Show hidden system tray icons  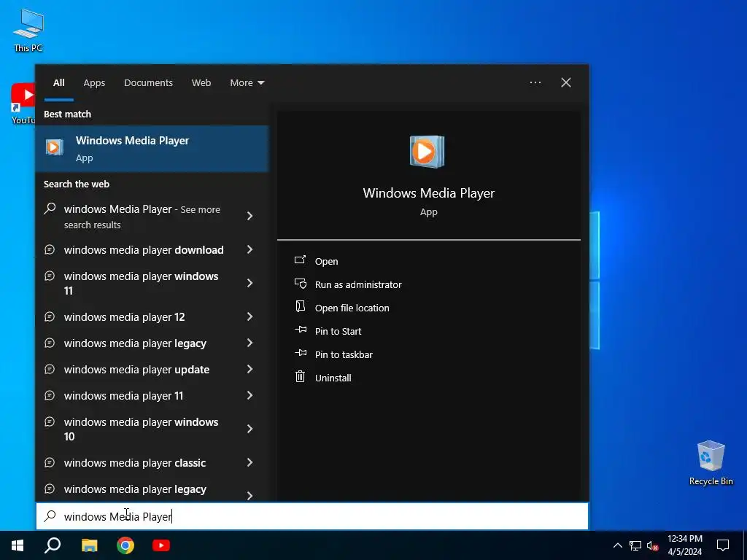[617, 545]
